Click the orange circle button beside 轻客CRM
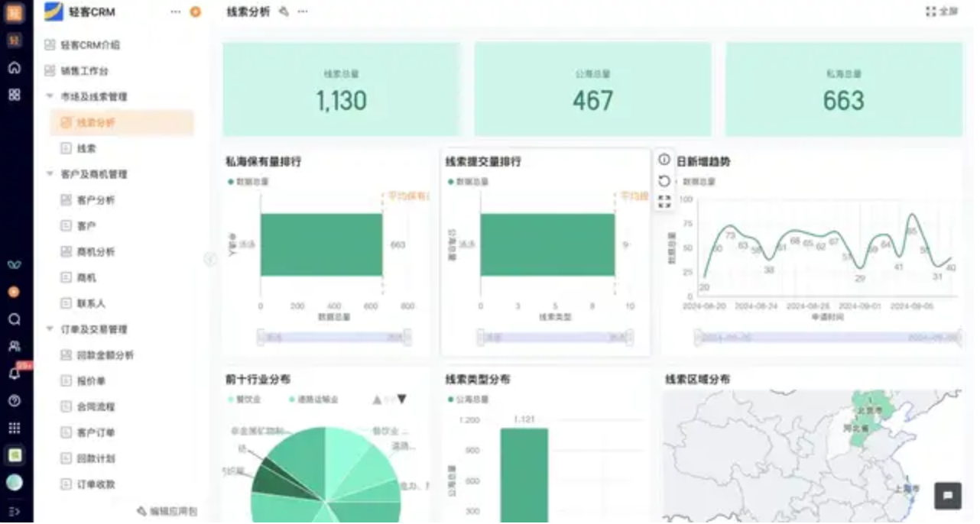The width and height of the screenshot is (980, 524). click(x=195, y=11)
